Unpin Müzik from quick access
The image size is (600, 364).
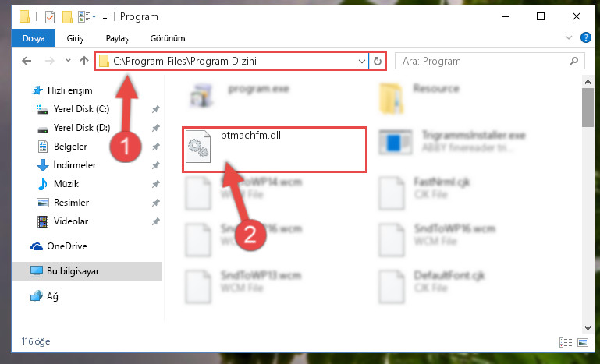[x=155, y=184]
